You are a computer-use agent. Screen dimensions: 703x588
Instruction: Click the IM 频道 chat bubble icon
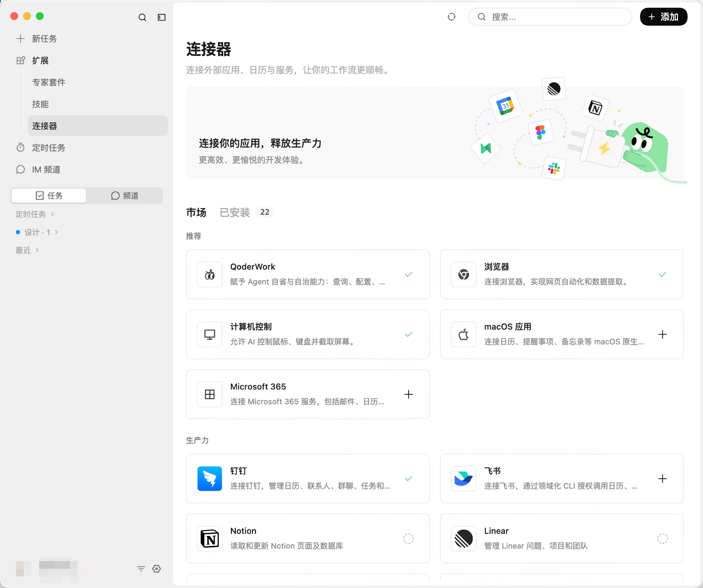tap(20, 169)
